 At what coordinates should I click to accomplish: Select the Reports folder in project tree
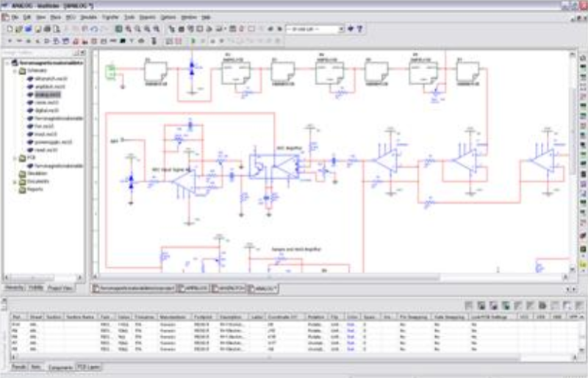point(35,190)
